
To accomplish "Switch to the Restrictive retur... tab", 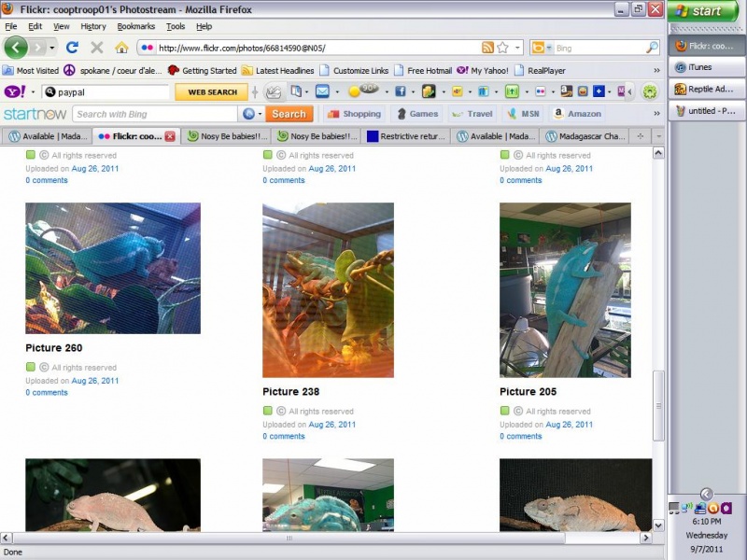I will coord(406,136).
